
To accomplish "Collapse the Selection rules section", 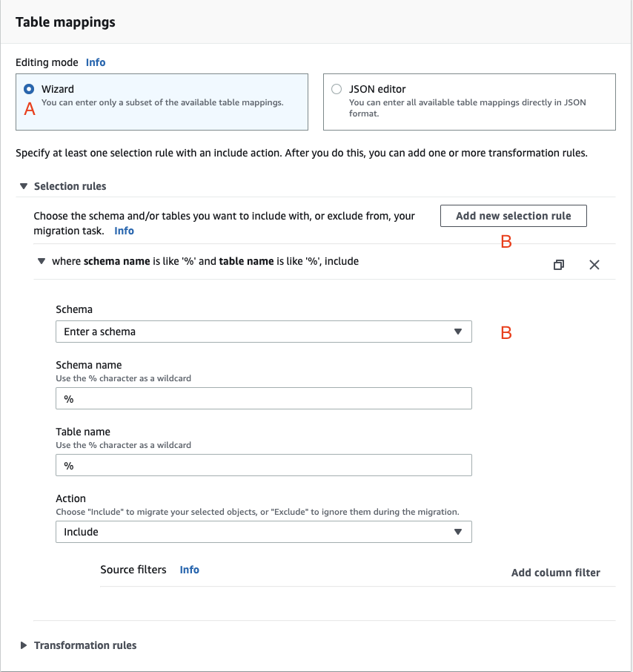I will (24, 186).
